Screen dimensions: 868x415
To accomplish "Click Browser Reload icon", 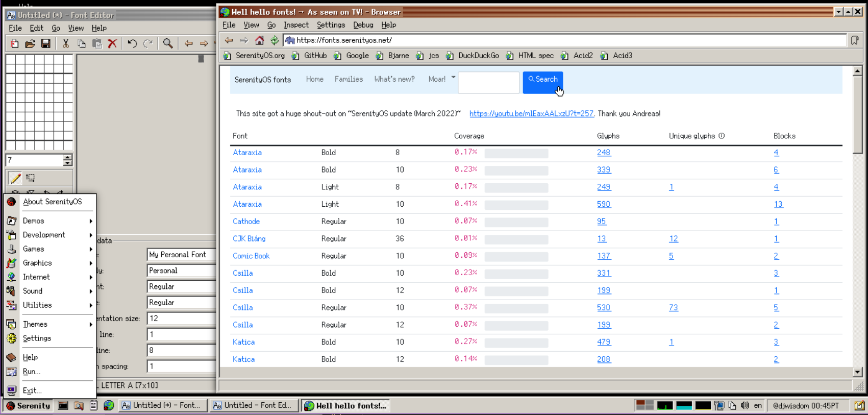I will (x=275, y=40).
